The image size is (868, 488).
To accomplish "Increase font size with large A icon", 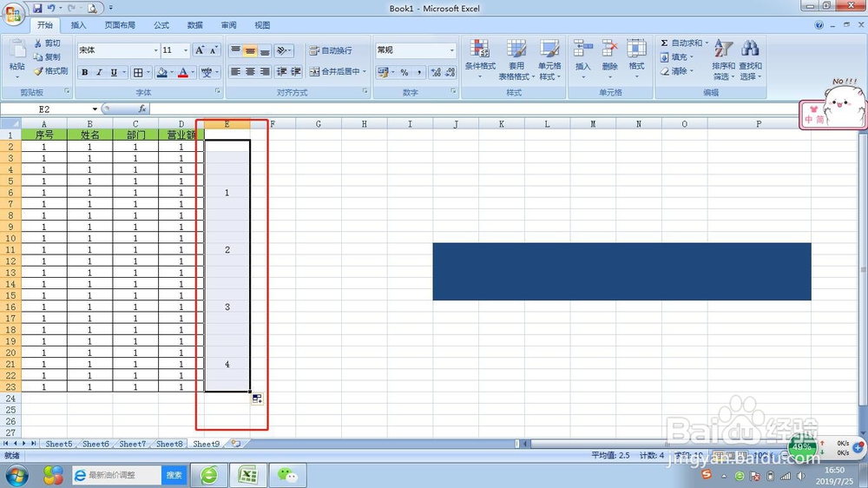I will (200, 50).
